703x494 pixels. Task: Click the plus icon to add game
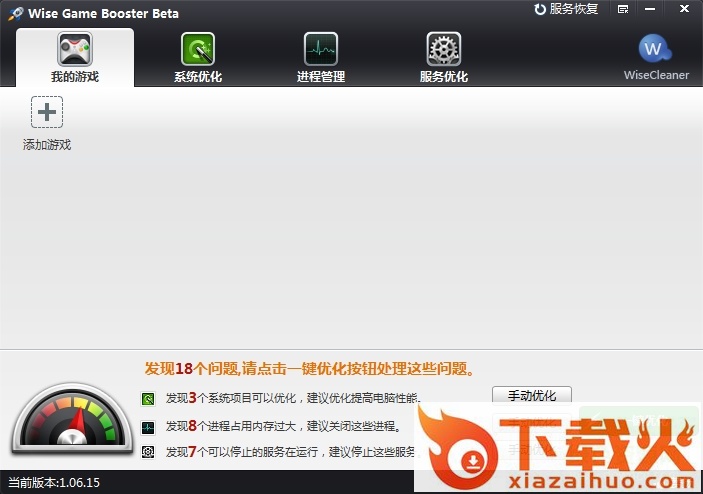pyautogui.click(x=47, y=112)
